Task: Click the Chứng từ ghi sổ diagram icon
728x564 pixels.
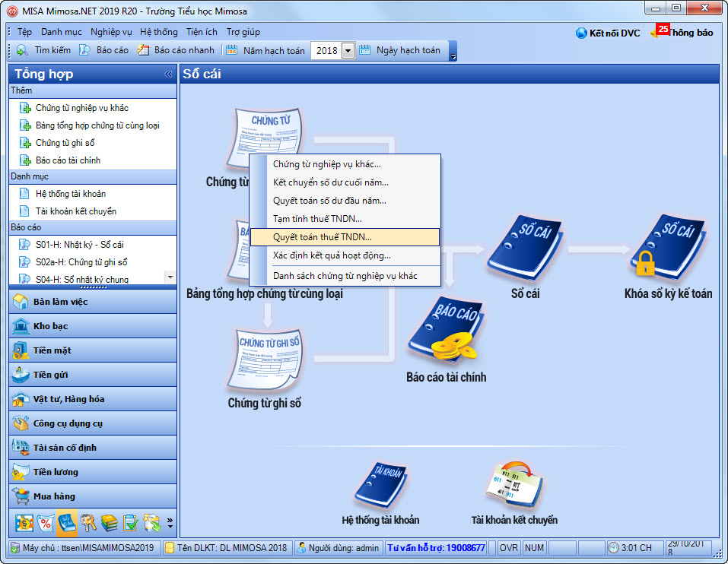Action: (x=265, y=360)
